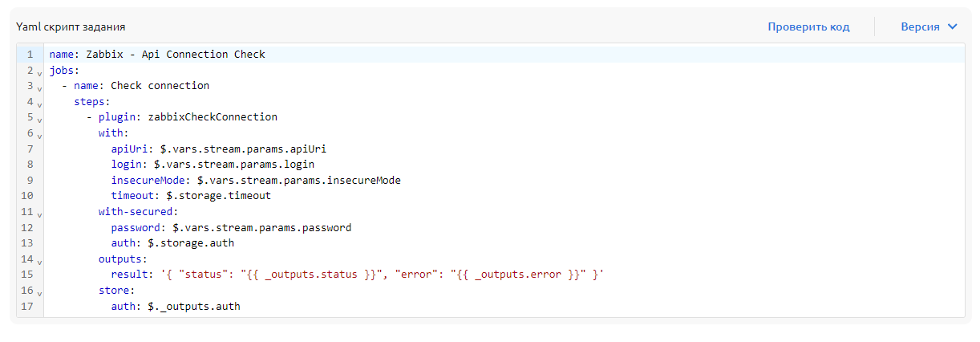Click on the "apiUri" key in code
This screenshot has width=980, height=342.
(132, 149)
